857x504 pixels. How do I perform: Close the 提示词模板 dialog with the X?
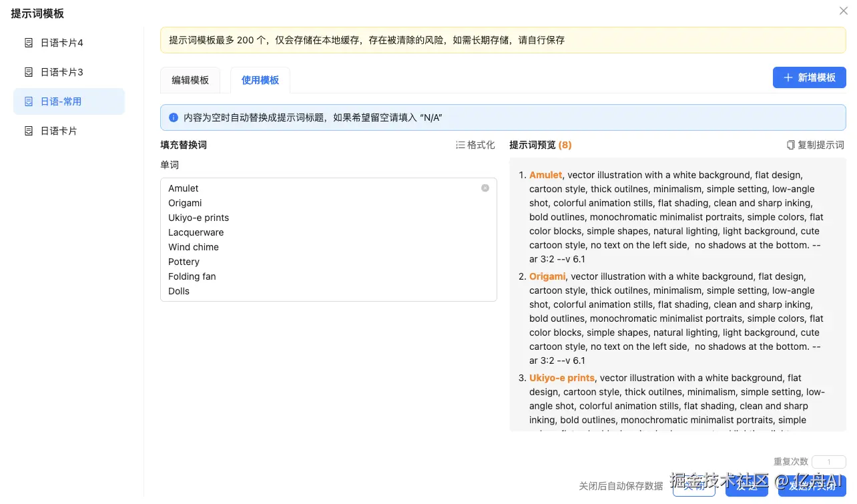(x=844, y=11)
